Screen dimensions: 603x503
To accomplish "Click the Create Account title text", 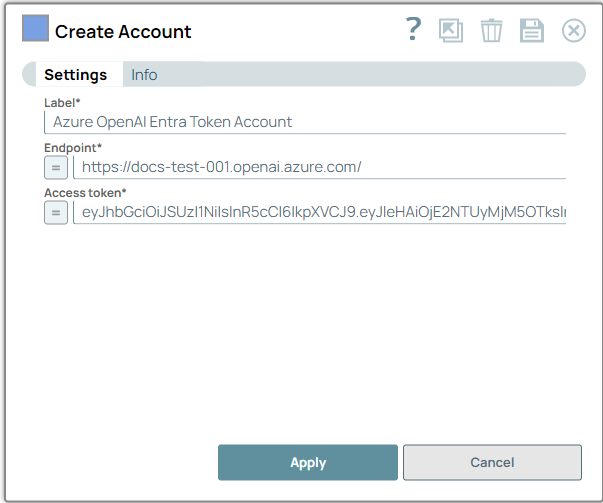I will click(123, 32).
